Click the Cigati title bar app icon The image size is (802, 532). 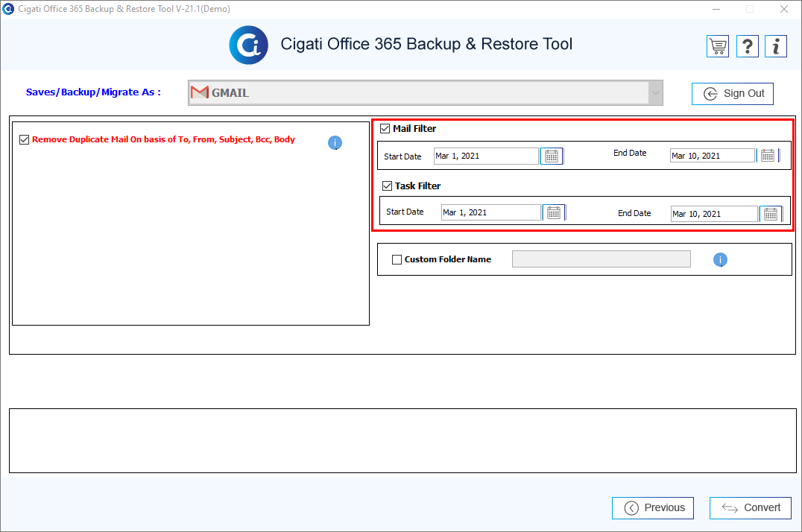coord(8,9)
